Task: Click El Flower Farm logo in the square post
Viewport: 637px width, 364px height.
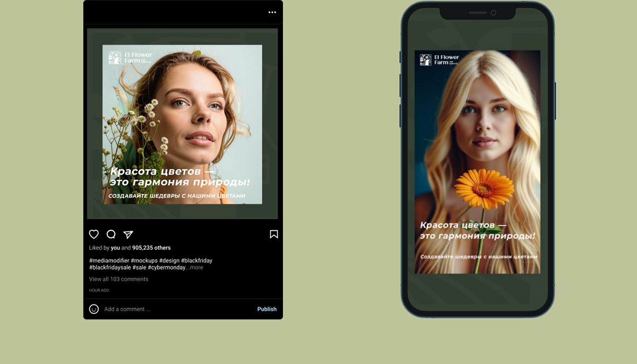Action: pyautogui.click(x=130, y=58)
